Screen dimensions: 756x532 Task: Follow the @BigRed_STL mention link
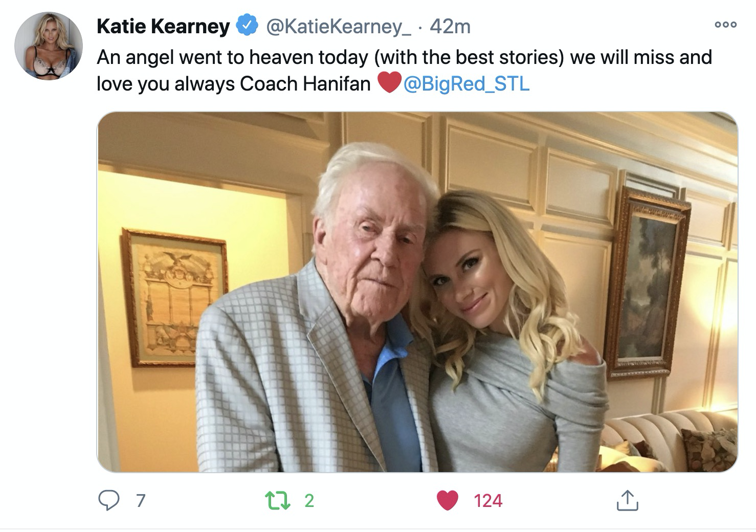[466, 83]
